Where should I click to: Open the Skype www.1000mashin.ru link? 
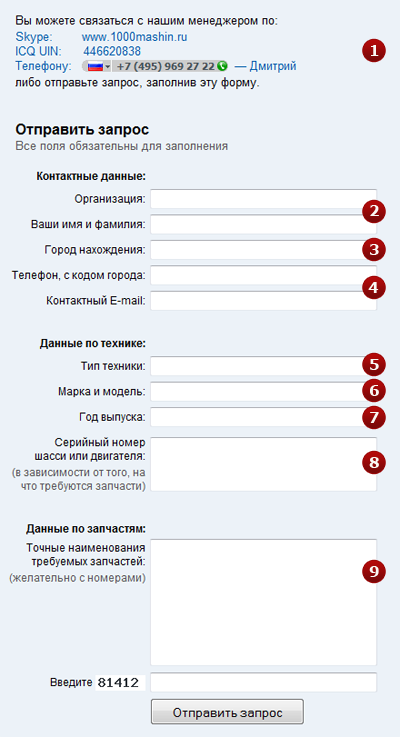134,37
